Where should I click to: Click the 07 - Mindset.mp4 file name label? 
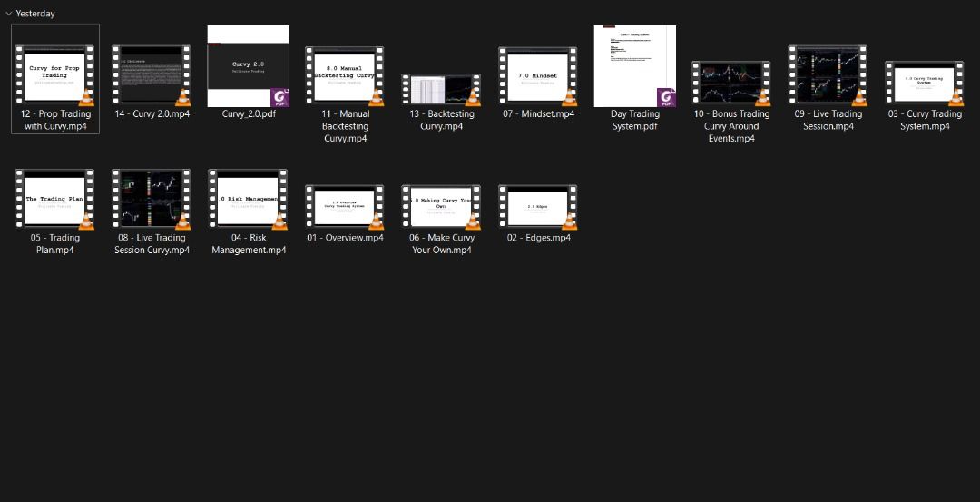click(x=538, y=114)
